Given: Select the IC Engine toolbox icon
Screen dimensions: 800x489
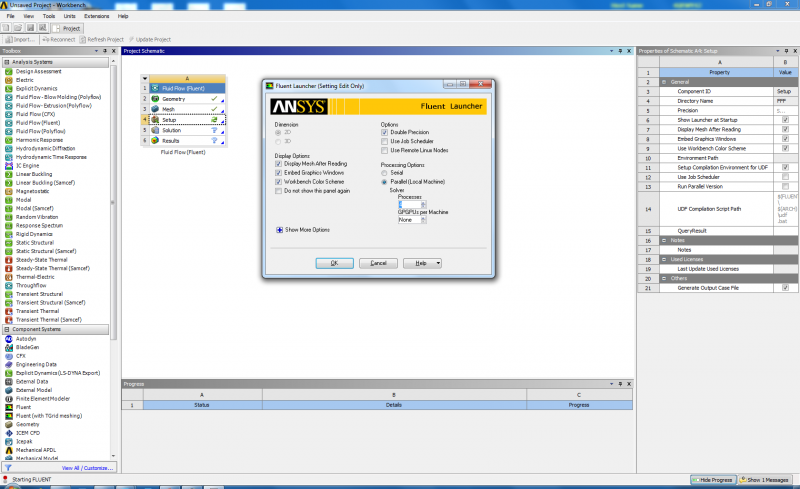Looking at the screenshot, I should pyautogui.click(x=9, y=165).
